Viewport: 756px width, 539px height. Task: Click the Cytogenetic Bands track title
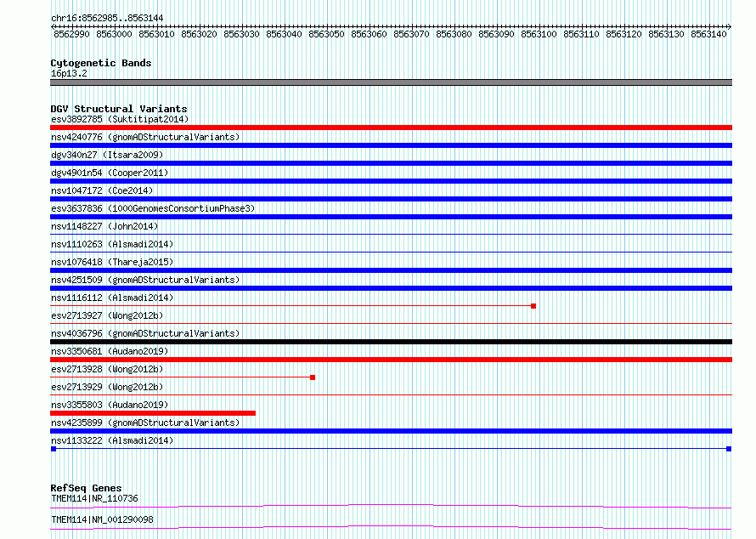(101, 63)
